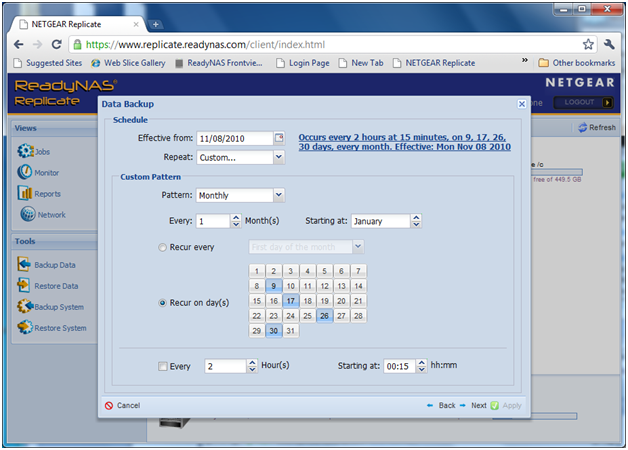Toggle day 31 in the calendar grid

[291, 330]
